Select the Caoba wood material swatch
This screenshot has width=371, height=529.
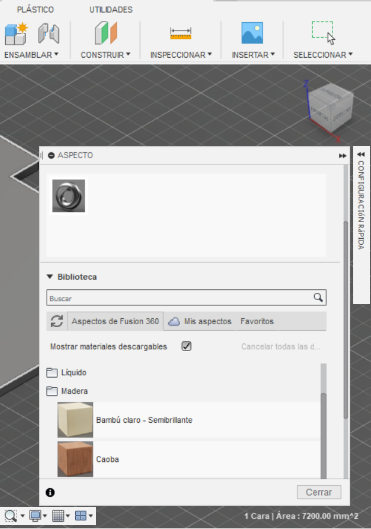75,459
